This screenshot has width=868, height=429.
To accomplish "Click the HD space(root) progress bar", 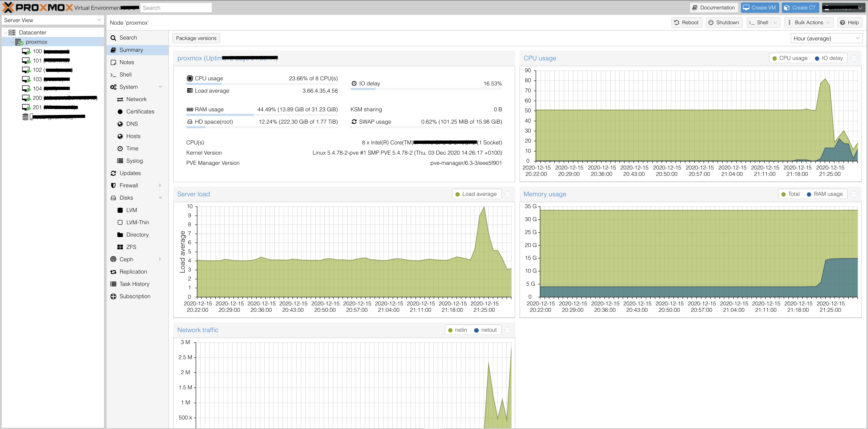I will (x=262, y=127).
